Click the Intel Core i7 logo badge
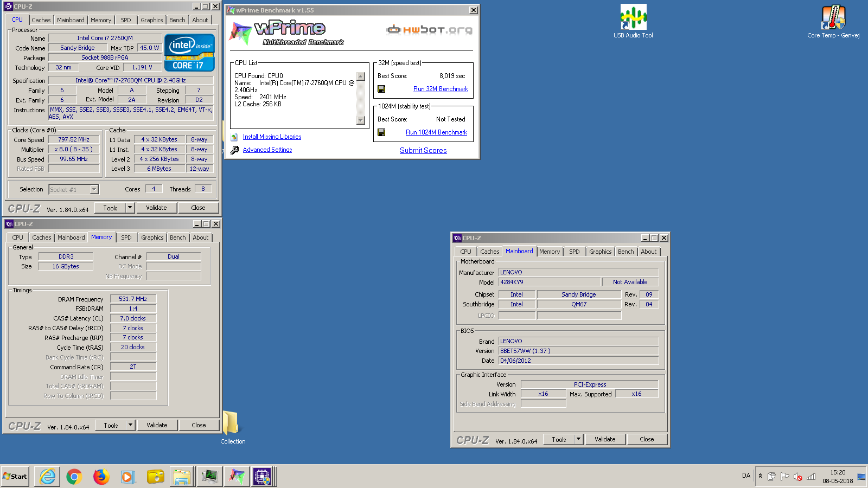 [x=189, y=53]
